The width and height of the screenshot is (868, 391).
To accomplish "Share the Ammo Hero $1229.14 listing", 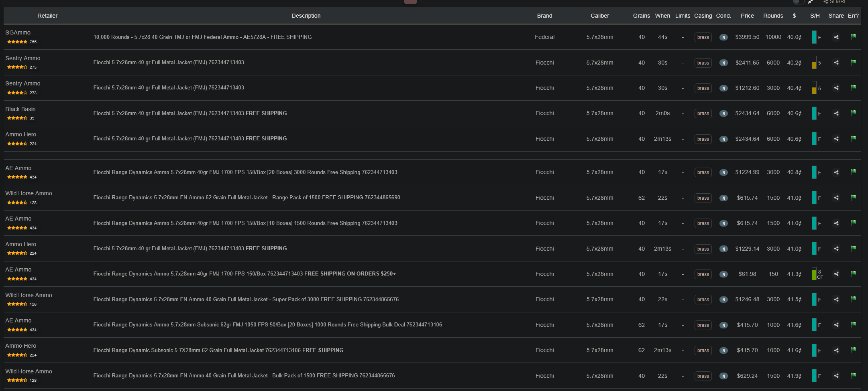I will [x=836, y=249].
